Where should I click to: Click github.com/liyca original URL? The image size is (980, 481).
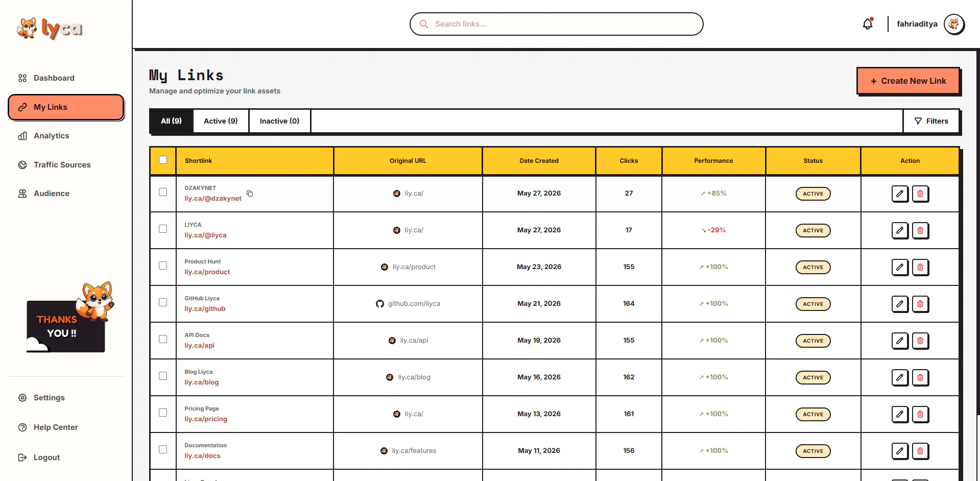click(x=414, y=304)
